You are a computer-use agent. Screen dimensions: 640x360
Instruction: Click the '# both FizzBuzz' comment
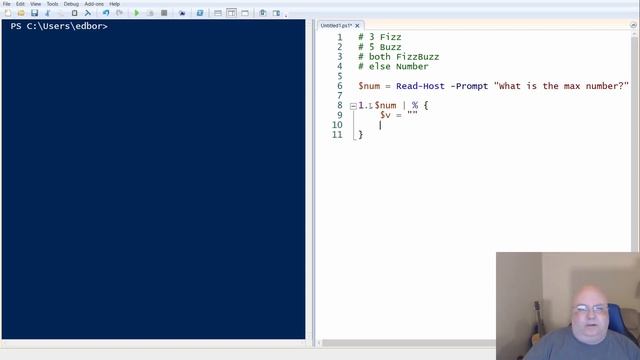click(x=399, y=57)
